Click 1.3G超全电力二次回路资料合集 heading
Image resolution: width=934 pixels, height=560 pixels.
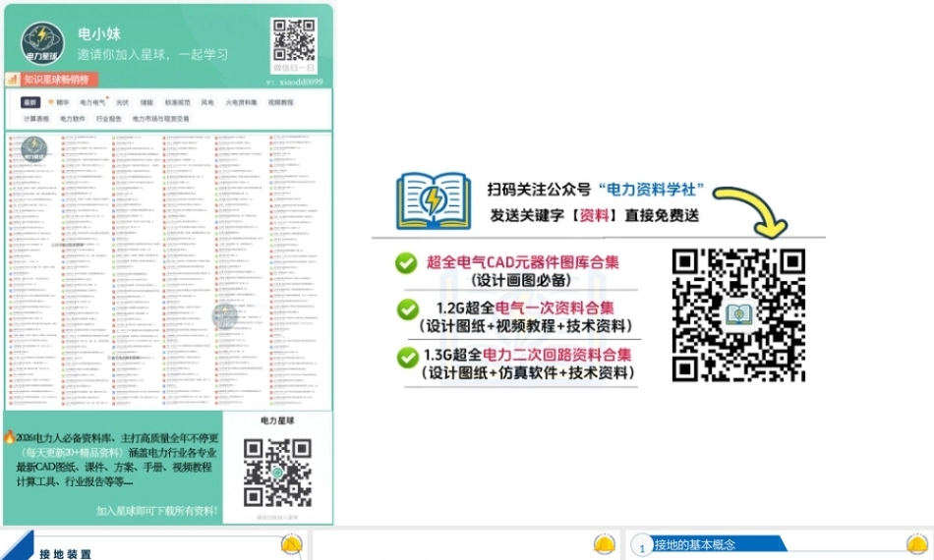click(x=527, y=356)
